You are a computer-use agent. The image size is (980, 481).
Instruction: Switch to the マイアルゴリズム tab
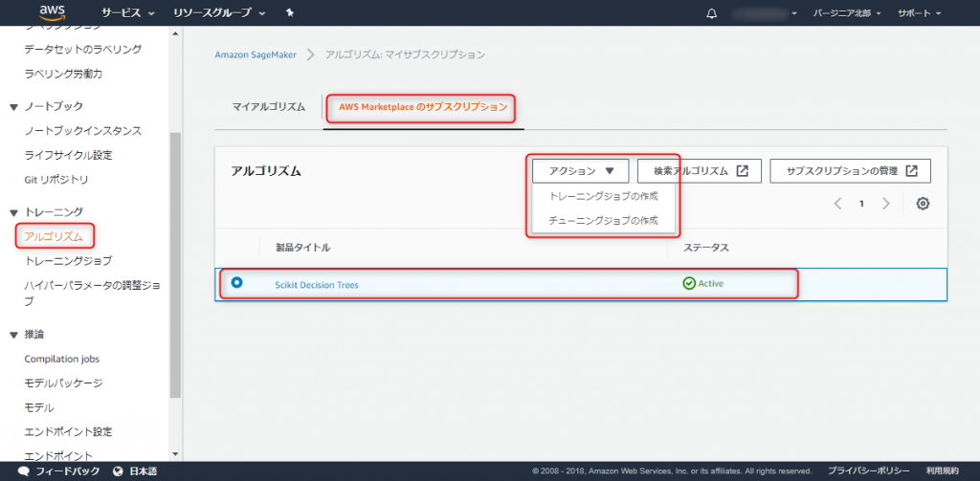tap(269, 107)
